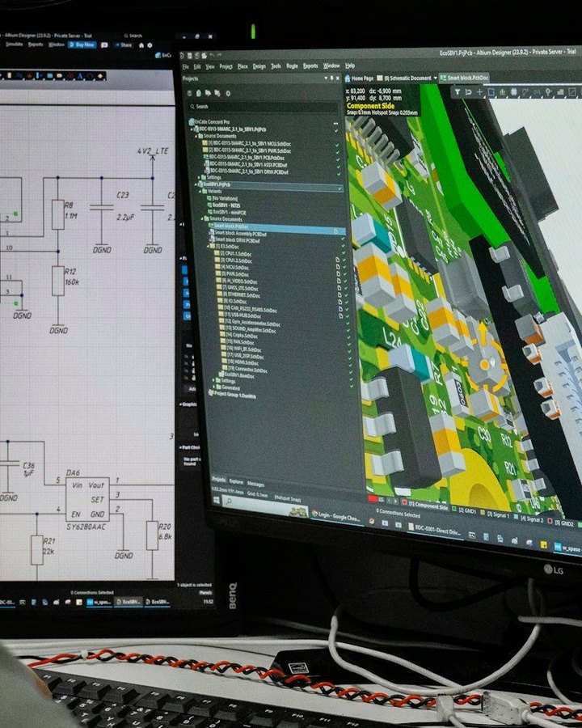Screen dimensions: 582x728
Task: Open the Schematic Document tab dropdown arrow
Action: click(436, 78)
